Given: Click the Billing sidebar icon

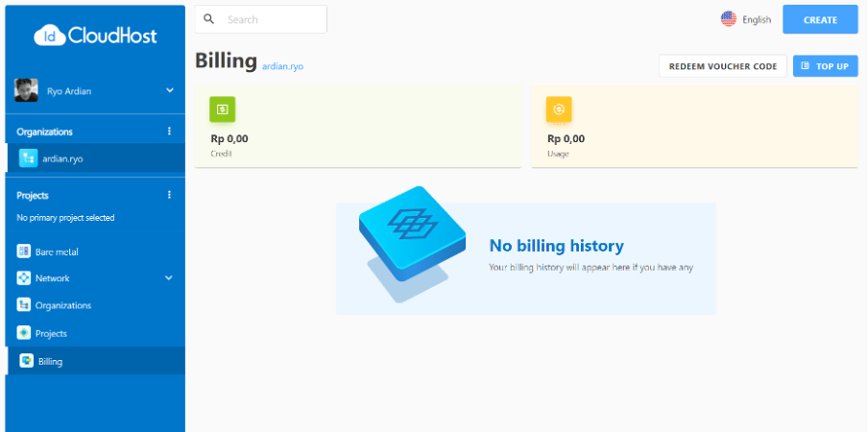Looking at the screenshot, I should pos(27,361).
